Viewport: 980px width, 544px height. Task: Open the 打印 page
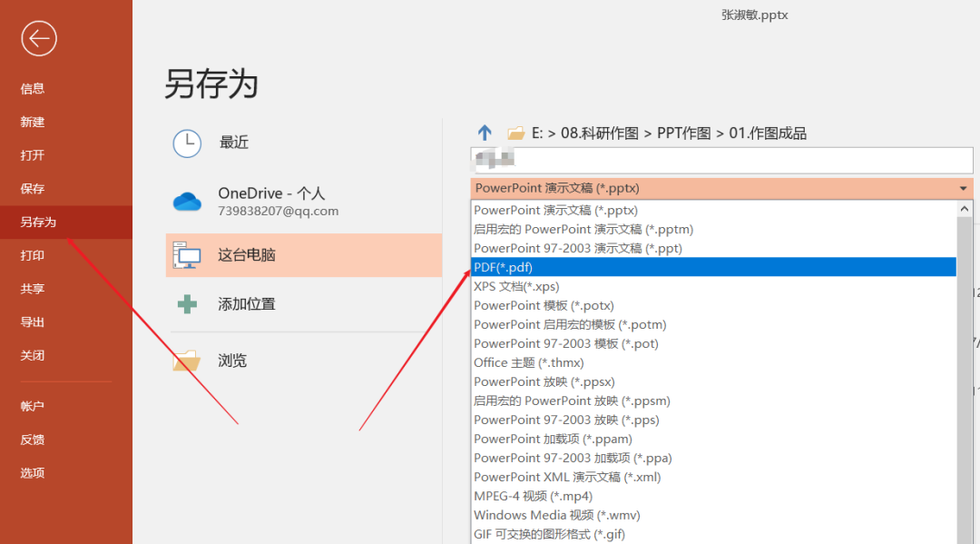(33, 255)
